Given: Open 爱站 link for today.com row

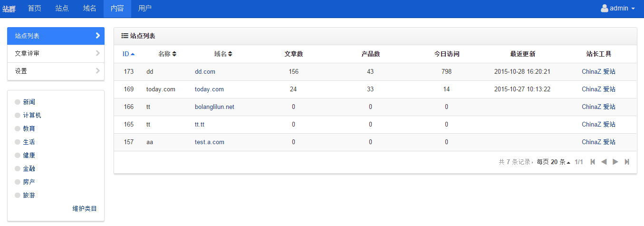Looking at the screenshot, I should pos(609,89).
